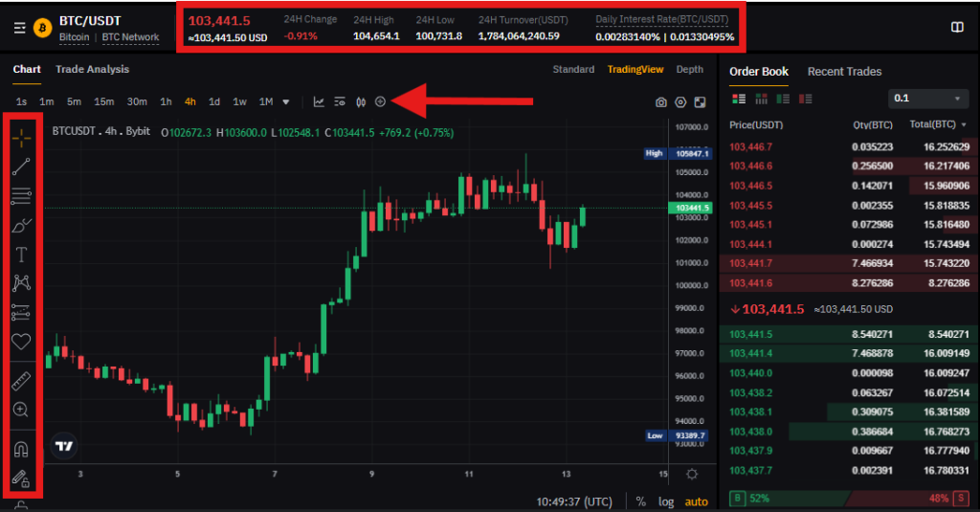980x512 pixels.
Task: Open the chart type line icon
Action: point(319,101)
